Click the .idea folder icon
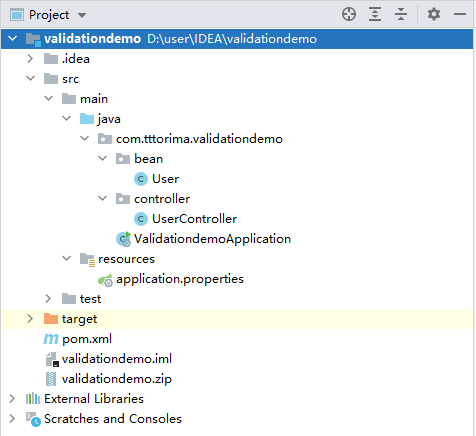The width and height of the screenshot is (476, 436). 51,59
